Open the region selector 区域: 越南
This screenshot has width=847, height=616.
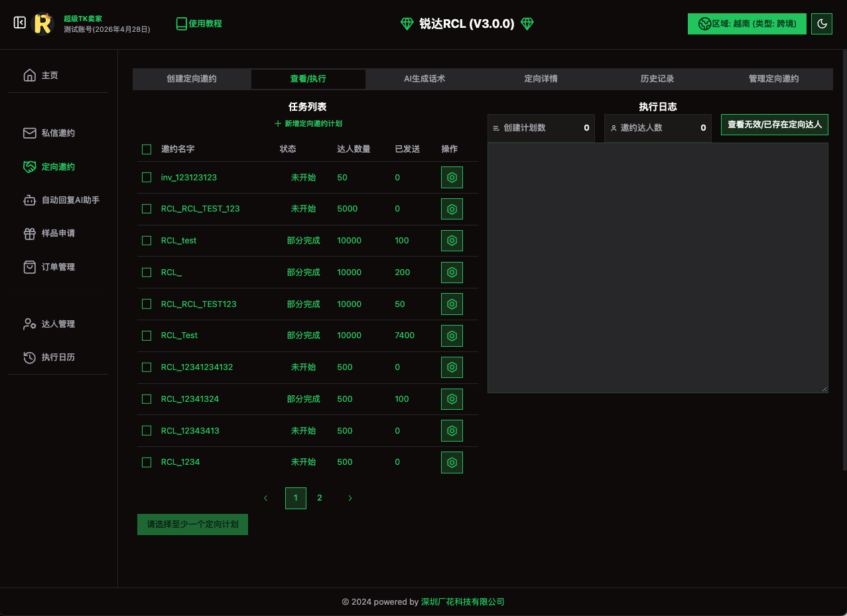[x=747, y=24]
